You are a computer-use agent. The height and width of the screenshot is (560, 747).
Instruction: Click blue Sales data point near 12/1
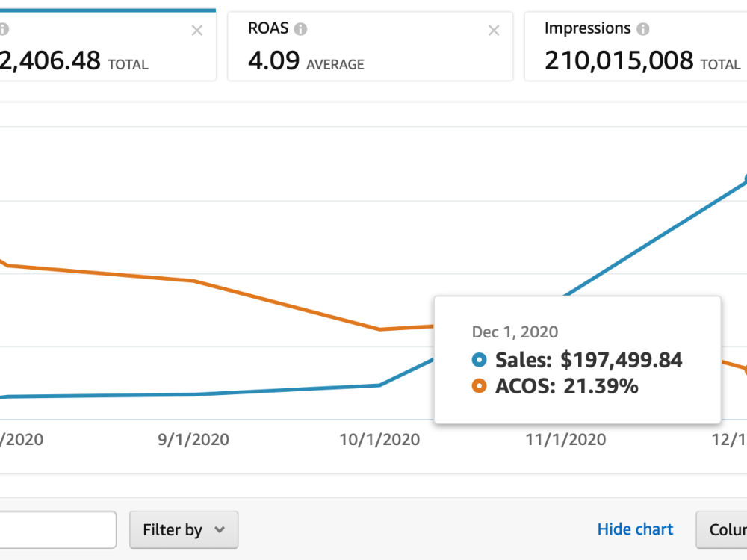746,179
